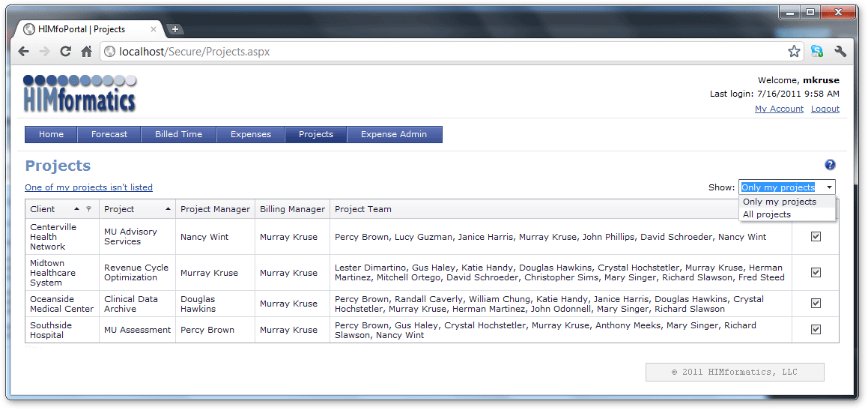The width and height of the screenshot is (868, 410).
Task: Click the Logout link
Action: coord(825,109)
